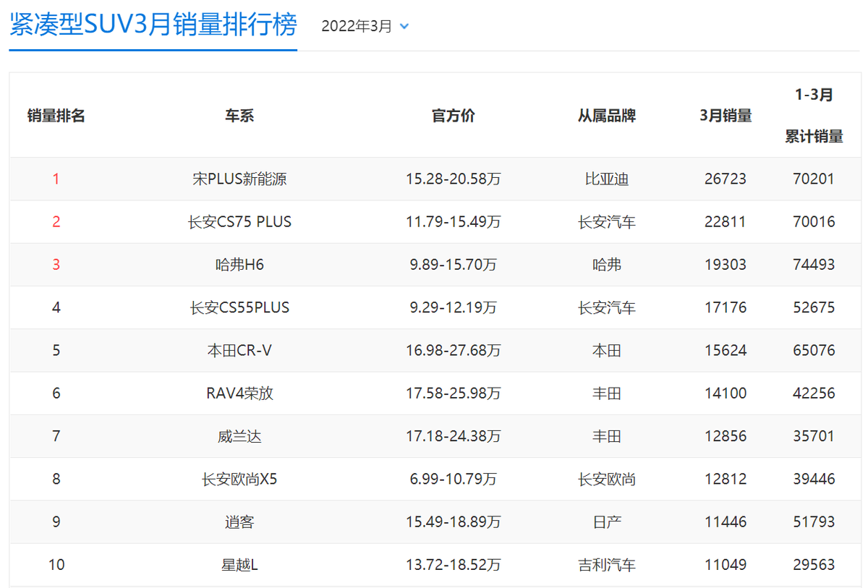This screenshot has height=588, width=868.
Task: Click the cumulative sales value 70201
Action: pyautogui.click(x=814, y=179)
